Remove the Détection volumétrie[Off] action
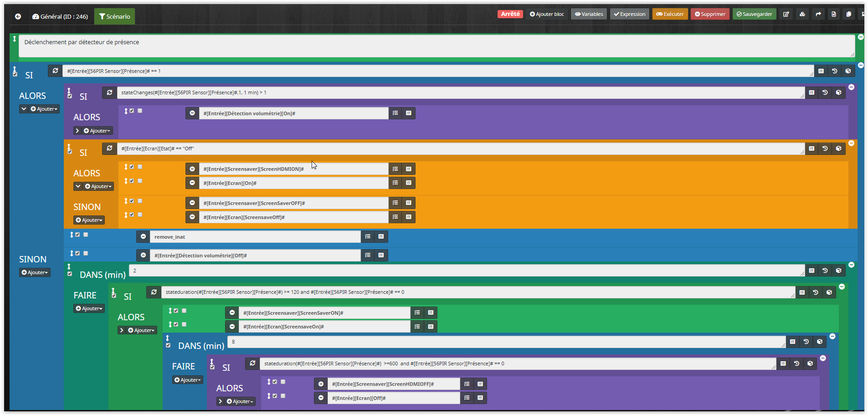The image size is (868, 415). point(143,255)
